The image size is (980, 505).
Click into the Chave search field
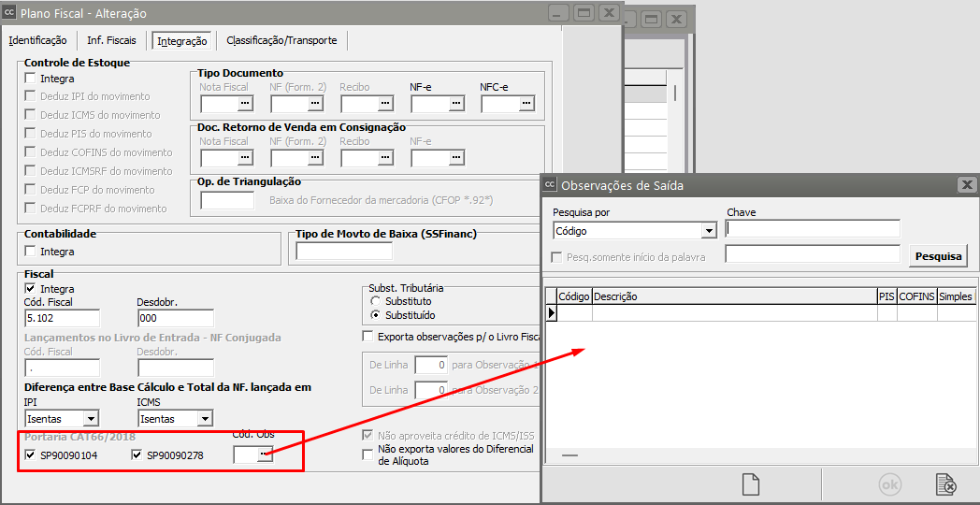click(x=813, y=229)
